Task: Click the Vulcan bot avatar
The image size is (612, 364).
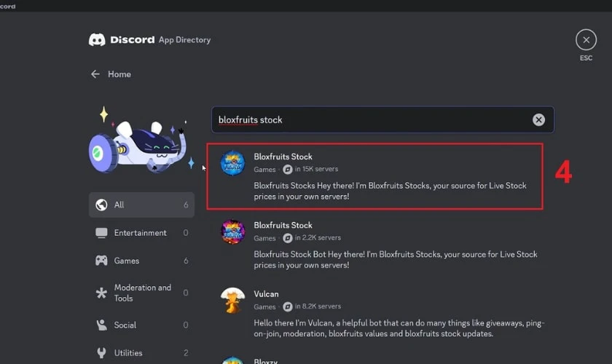Action: pos(232,301)
